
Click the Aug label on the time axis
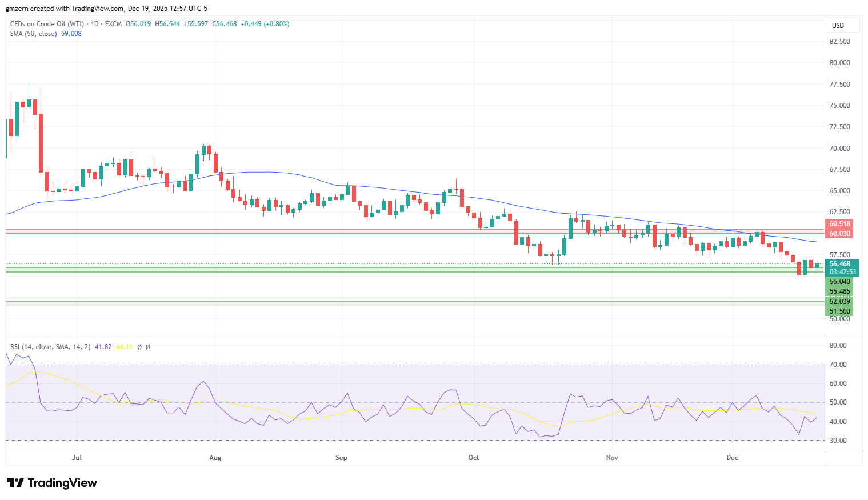tap(215, 458)
